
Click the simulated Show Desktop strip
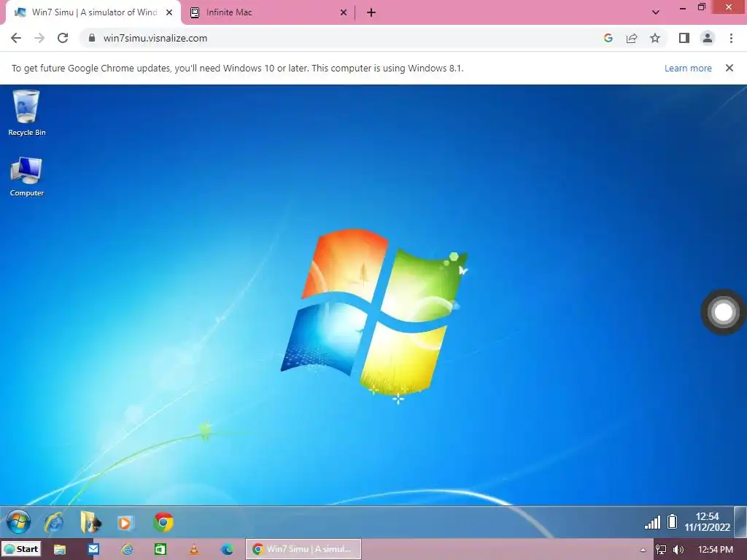(x=741, y=522)
